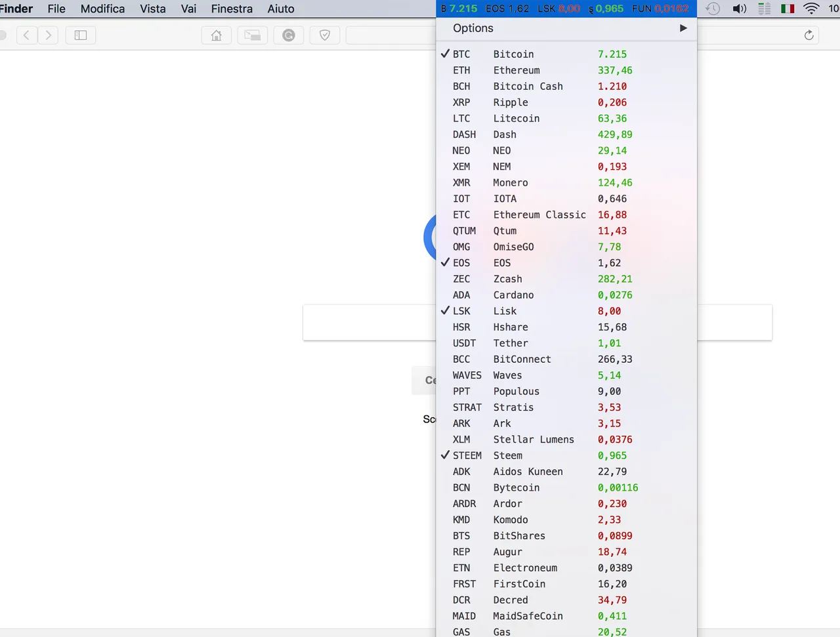The image size is (840, 637).
Task: Open the Finestra menu
Action: 232,9
